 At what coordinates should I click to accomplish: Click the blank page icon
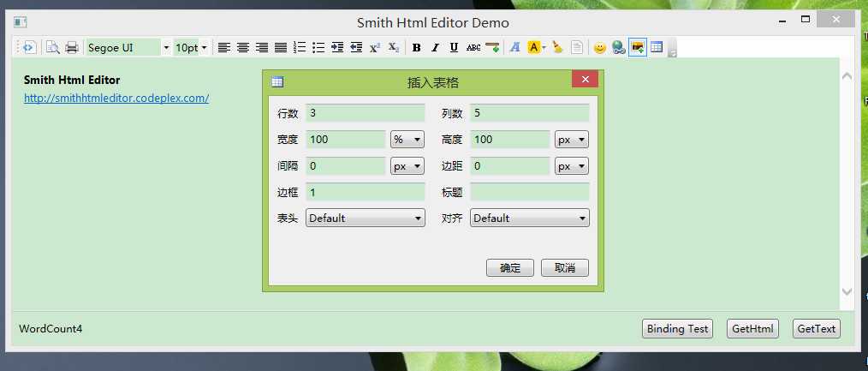point(577,48)
